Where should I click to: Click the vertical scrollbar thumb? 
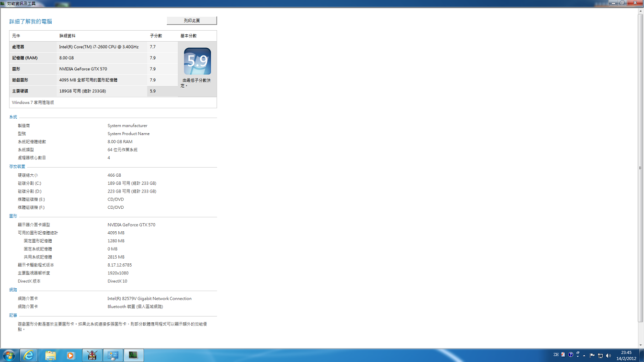641,168
